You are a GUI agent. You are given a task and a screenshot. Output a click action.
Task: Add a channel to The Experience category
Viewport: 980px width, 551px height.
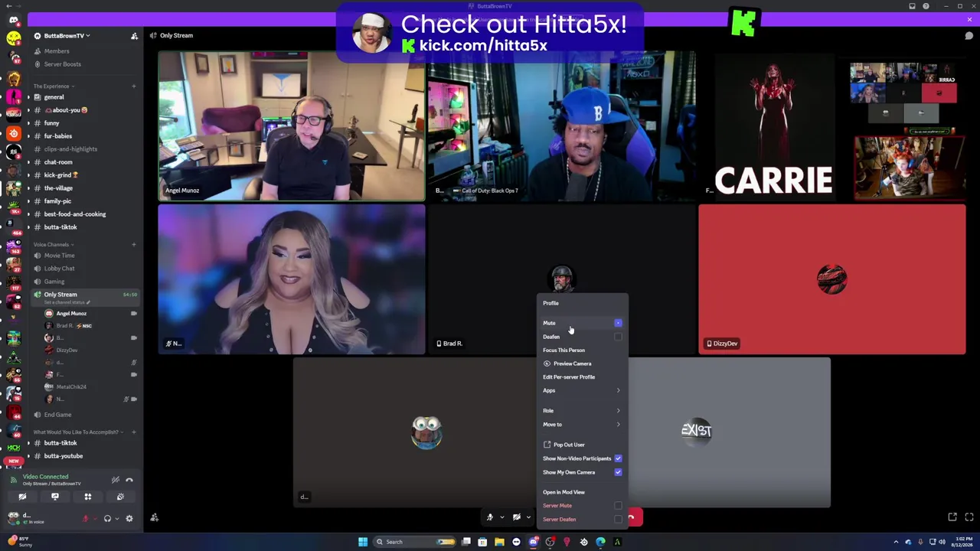click(x=133, y=86)
